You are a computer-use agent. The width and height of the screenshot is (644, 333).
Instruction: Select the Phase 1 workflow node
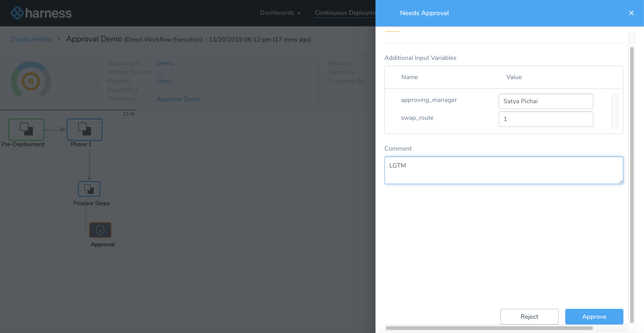pyautogui.click(x=85, y=130)
